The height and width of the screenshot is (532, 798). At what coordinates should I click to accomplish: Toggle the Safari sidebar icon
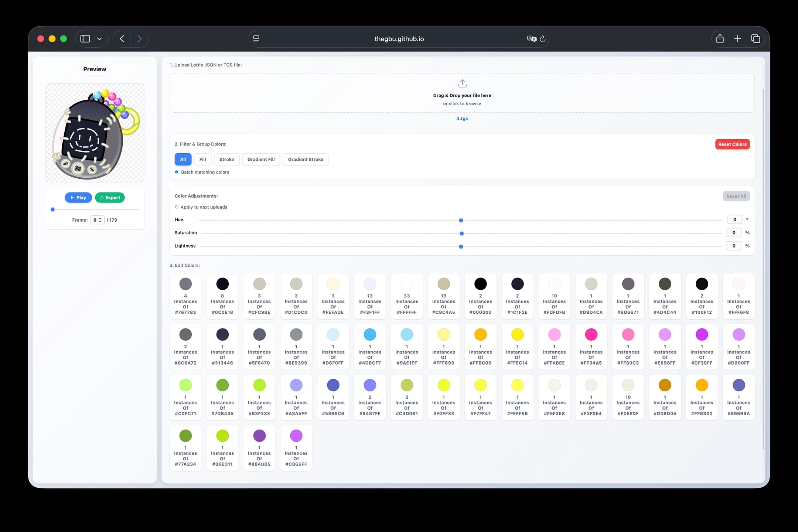point(85,38)
